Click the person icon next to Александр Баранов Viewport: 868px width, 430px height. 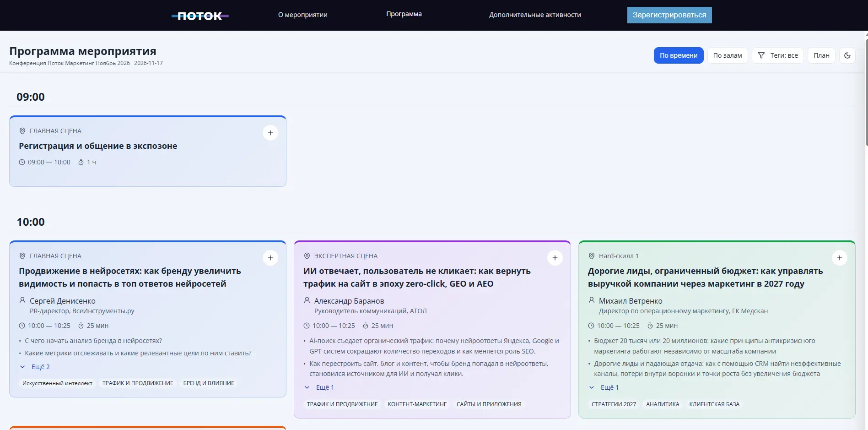(x=307, y=300)
